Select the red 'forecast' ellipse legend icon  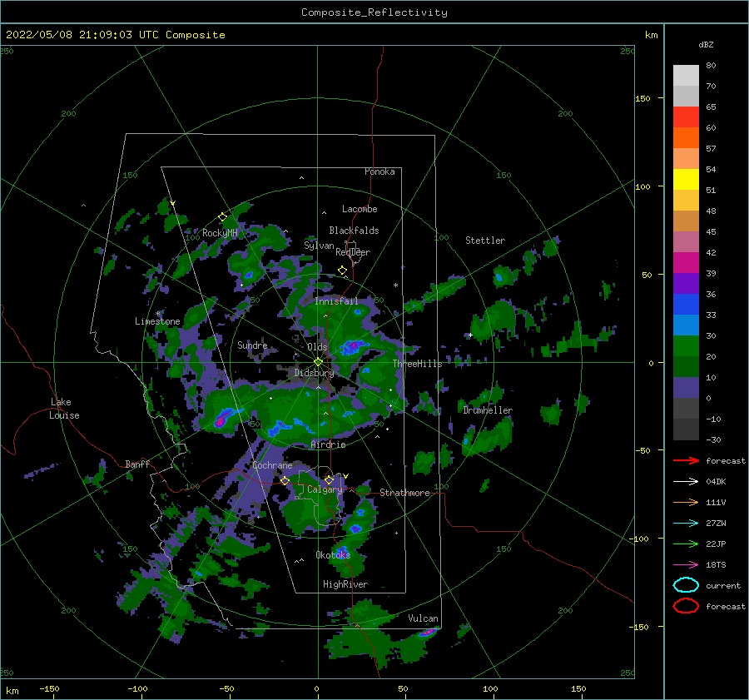(686, 606)
